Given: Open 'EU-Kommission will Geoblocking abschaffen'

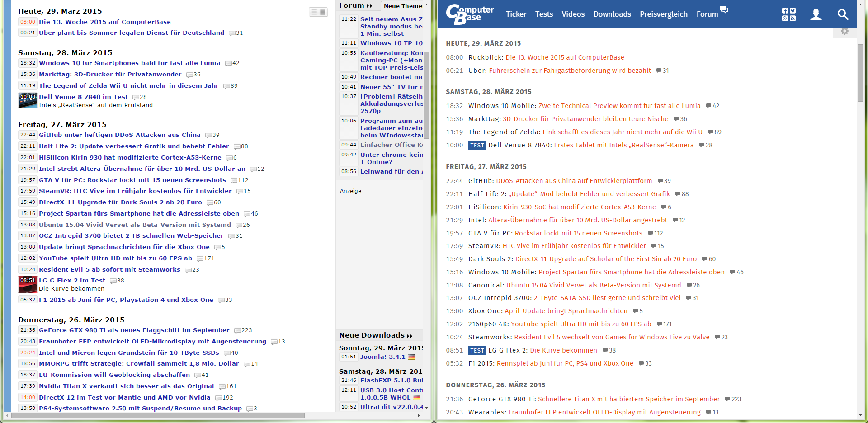Looking at the screenshot, I should pyautogui.click(x=114, y=375).
